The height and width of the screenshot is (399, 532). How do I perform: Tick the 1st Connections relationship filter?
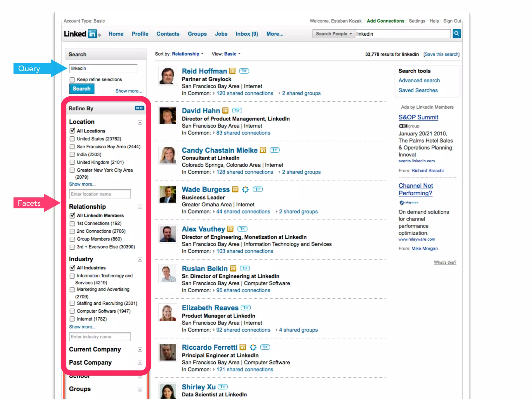72,223
